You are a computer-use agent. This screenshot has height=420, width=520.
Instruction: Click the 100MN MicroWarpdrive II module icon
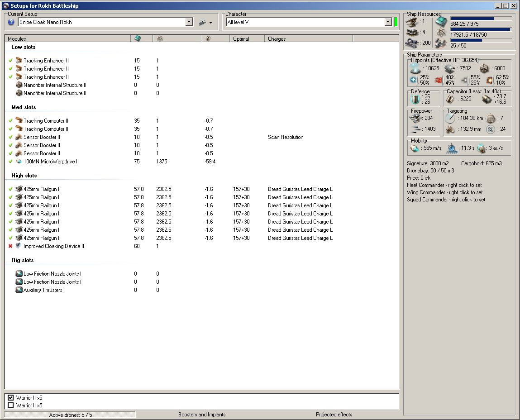(x=19, y=161)
